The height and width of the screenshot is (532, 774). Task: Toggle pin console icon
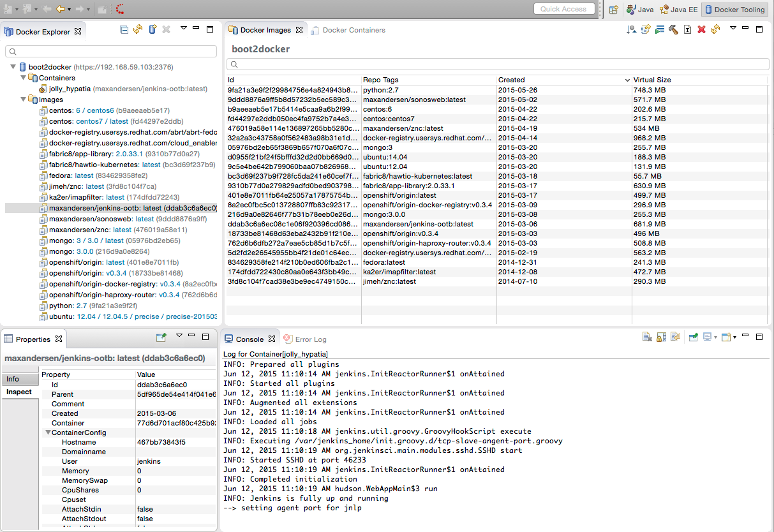[693, 337]
